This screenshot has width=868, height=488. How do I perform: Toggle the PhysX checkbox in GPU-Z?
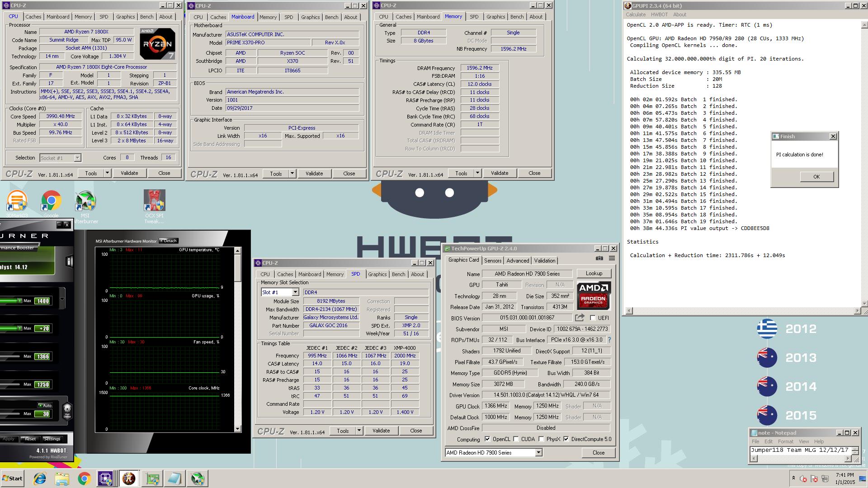[541, 439]
